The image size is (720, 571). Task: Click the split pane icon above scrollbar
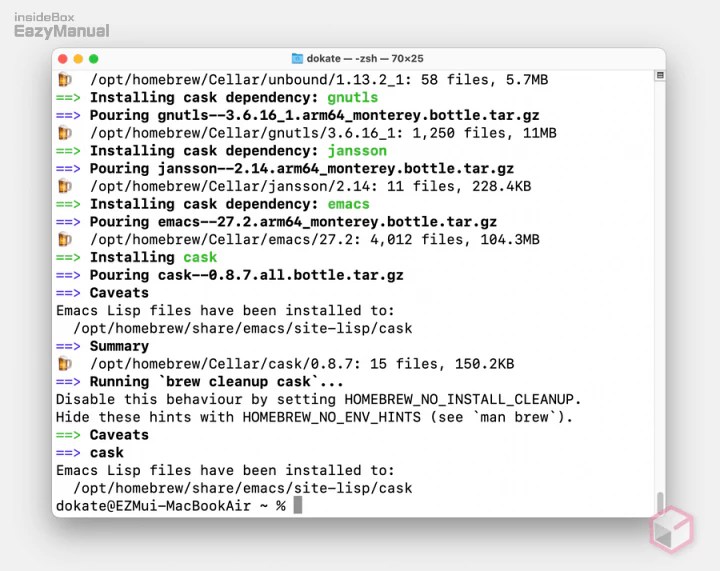[x=660, y=75]
